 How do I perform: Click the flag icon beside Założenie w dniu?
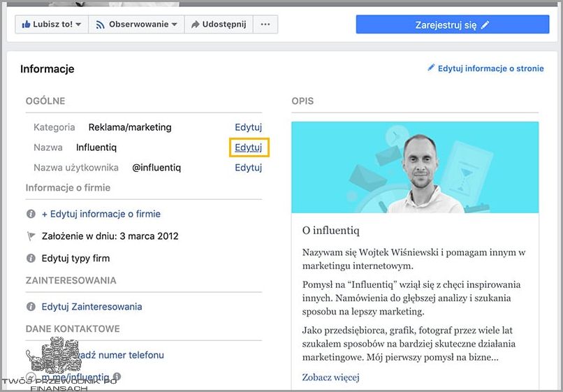(31, 236)
